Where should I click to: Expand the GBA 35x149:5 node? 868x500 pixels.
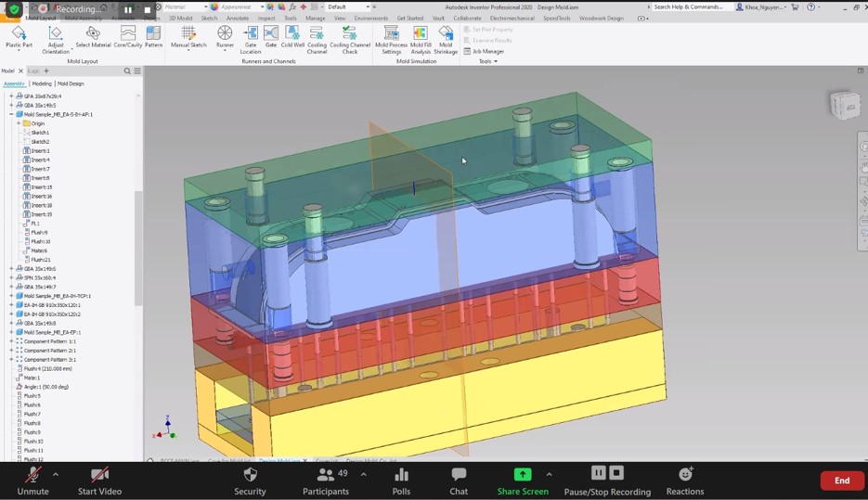pos(11,105)
